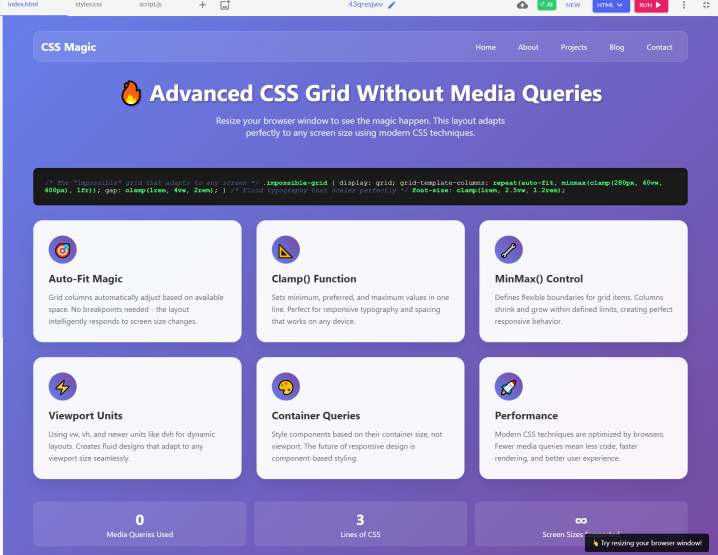Click the pencil icon to rename project
Viewport: 718px width, 555px height.
coord(392,5)
